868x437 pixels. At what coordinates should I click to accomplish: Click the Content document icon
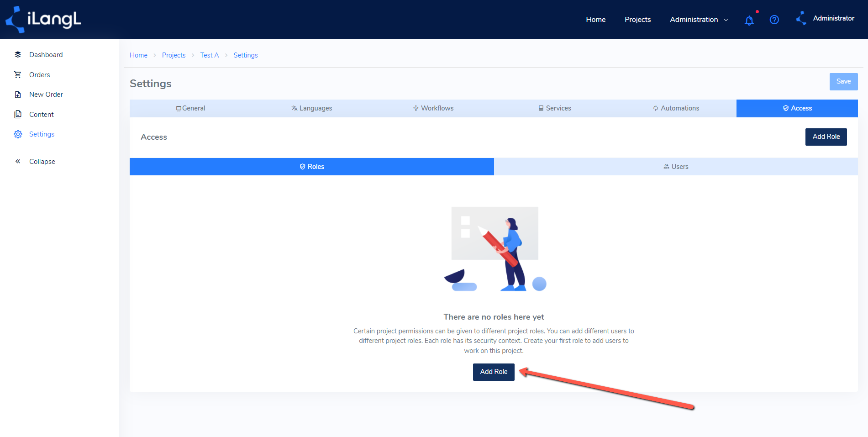tap(18, 114)
